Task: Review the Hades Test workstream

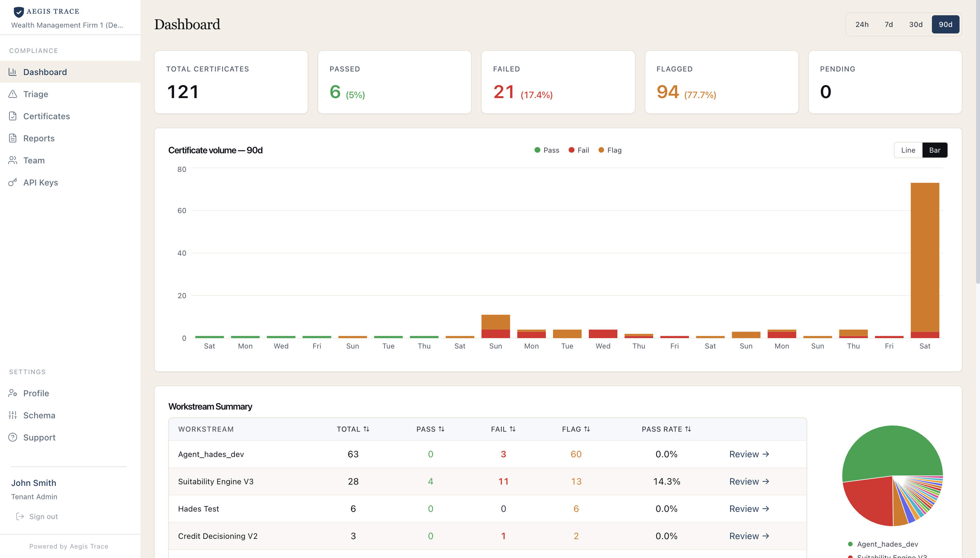Action: coord(749,509)
